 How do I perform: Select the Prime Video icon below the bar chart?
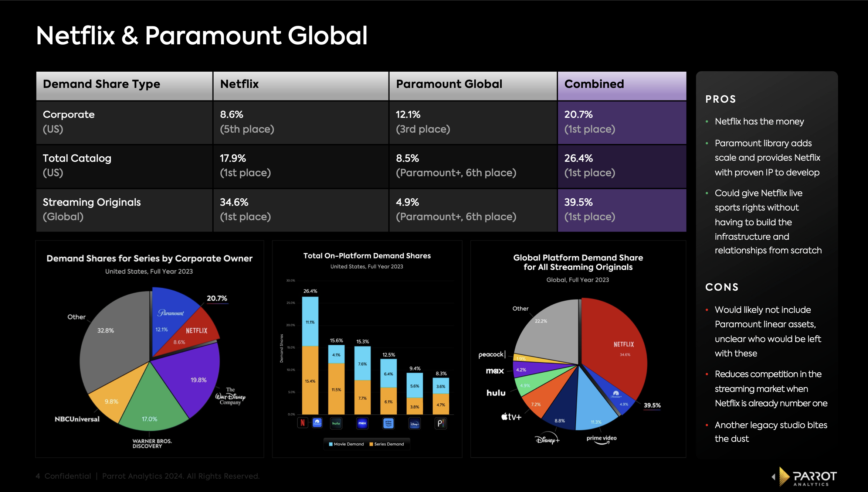click(388, 423)
